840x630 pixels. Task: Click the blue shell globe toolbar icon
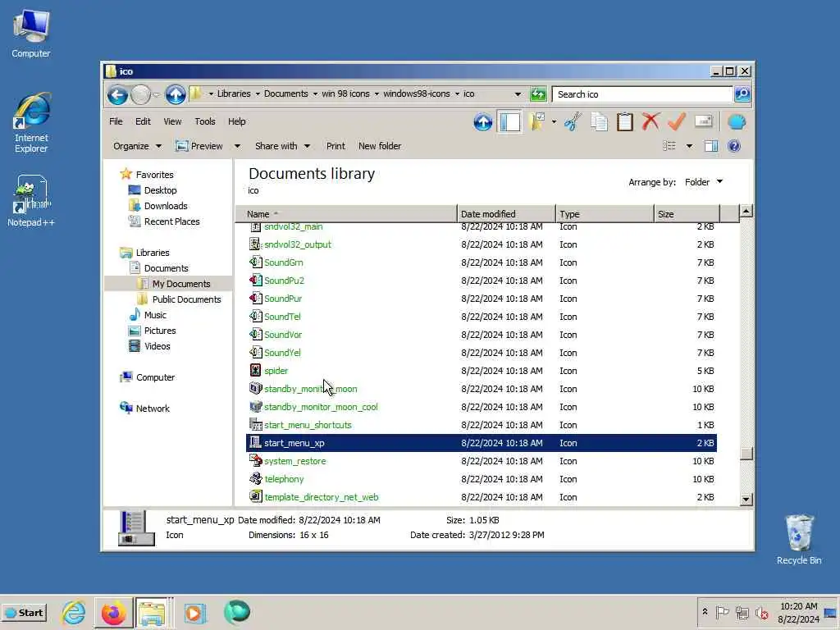(737, 122)
